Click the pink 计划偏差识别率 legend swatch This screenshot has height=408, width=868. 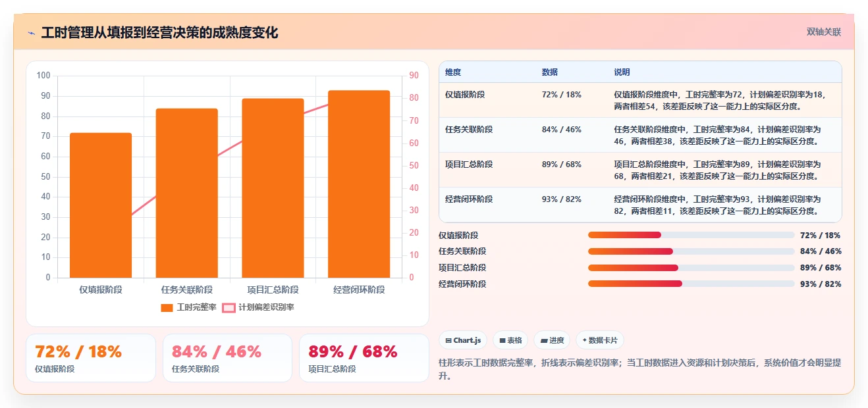click(x=229, y=307)
